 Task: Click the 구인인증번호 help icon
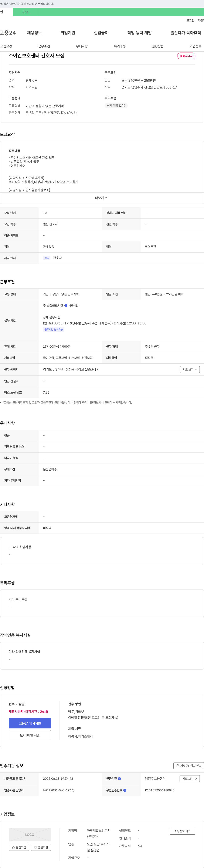125,790
